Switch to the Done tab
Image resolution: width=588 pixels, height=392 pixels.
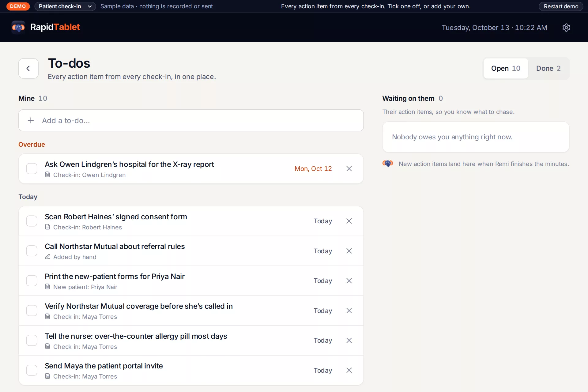[548, 68]
